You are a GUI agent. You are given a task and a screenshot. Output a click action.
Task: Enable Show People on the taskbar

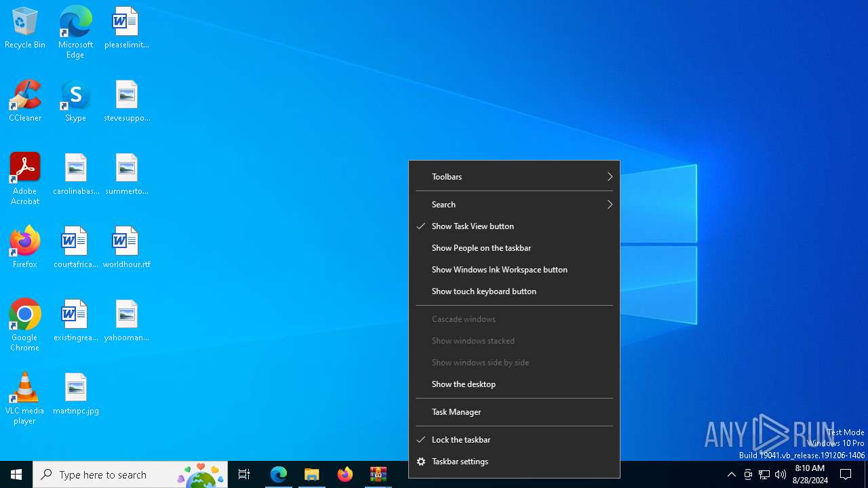514,248
